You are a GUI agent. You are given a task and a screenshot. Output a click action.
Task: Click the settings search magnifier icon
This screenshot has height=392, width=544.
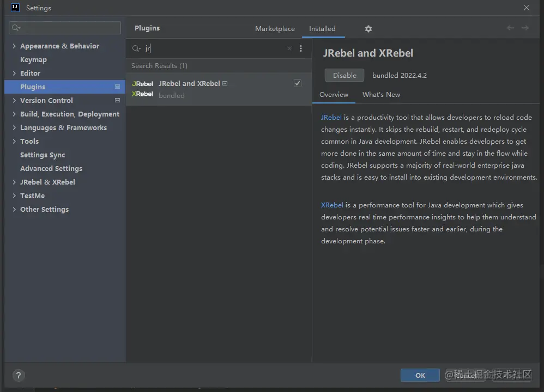point(16,28)
